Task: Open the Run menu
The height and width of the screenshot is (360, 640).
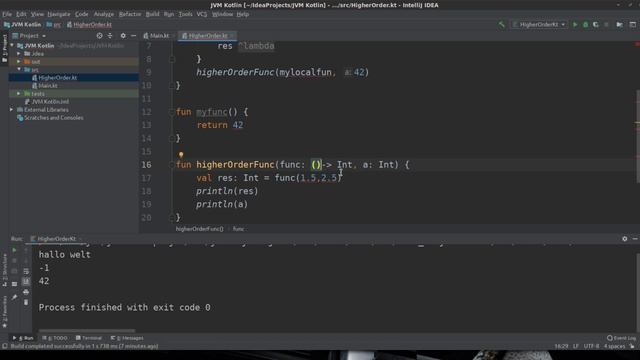Action: click(169, 14)
